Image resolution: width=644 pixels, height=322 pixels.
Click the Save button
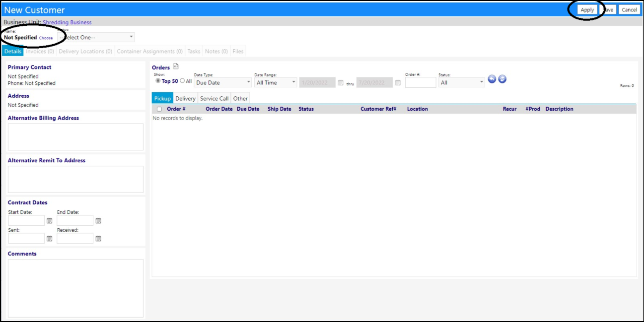point(608,10)
